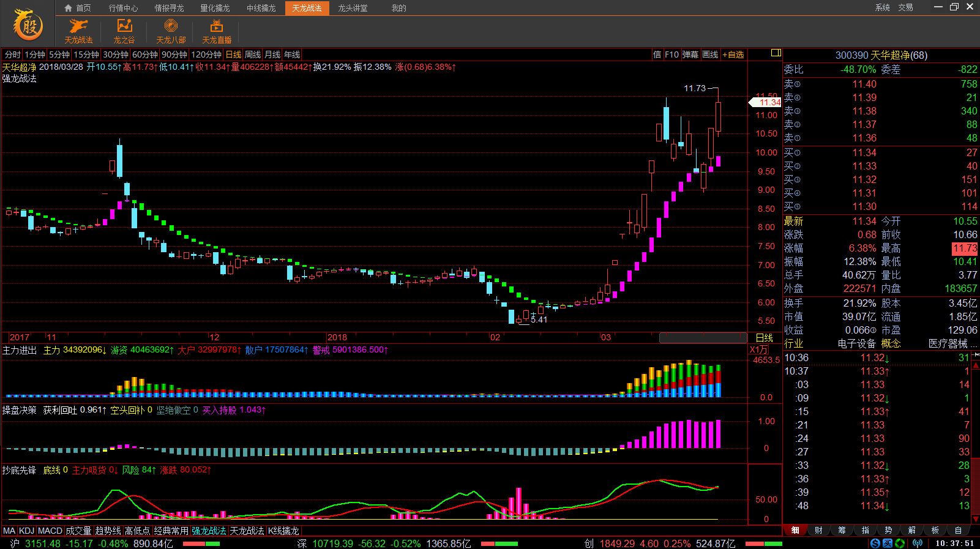
Task: Switch to 势 trend tab
Action: point(888,530)
